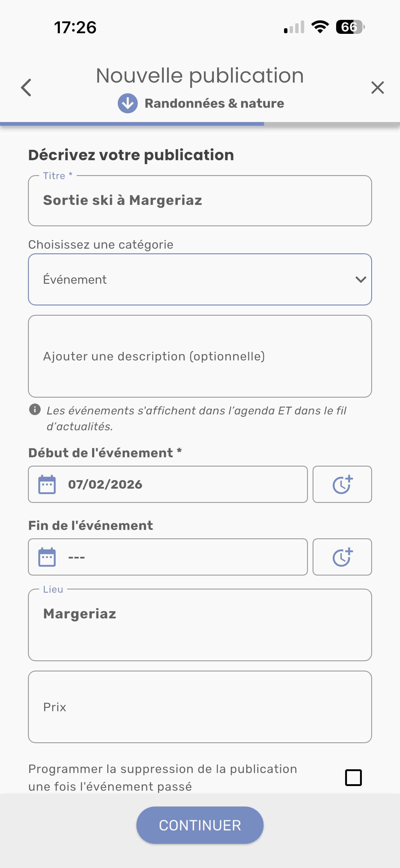Viewport: 400px width, 868px height.
Task: Set the empty event end date field
Action: [x=182, y=557]
